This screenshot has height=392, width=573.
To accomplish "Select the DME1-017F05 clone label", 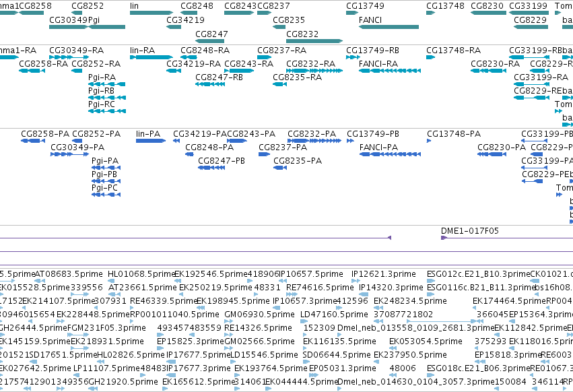I will click(x=469, y=231).
